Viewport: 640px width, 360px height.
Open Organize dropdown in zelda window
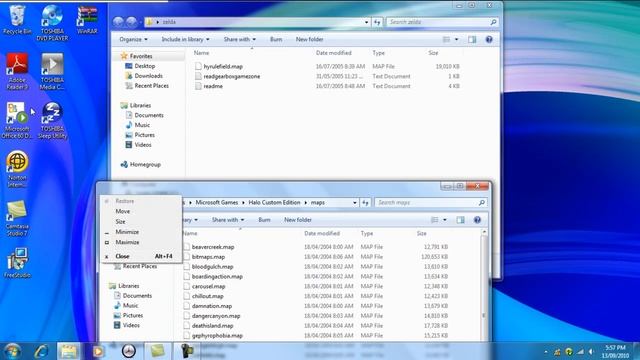tap(133, 40)
